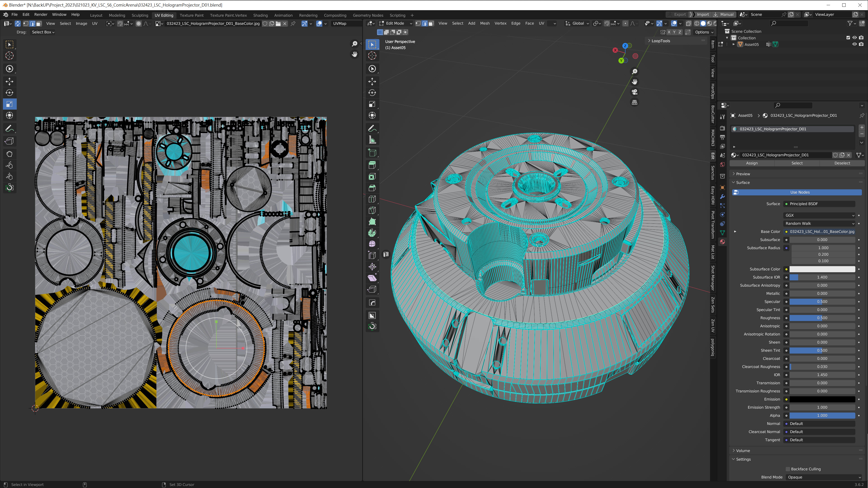Viewport: 868px width, 488px height.
Task: Click the toggle camera view icon
Action: click(x=635, y=92)
